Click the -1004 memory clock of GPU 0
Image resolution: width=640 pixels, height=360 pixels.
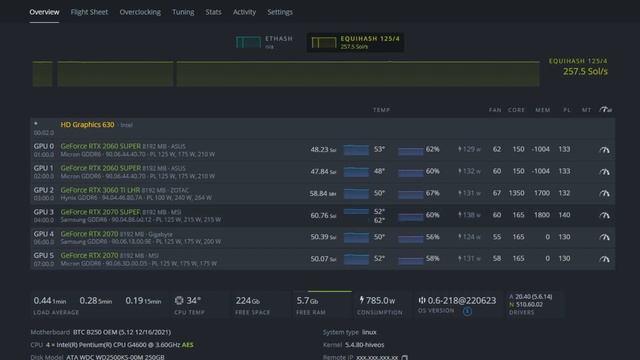540,149
